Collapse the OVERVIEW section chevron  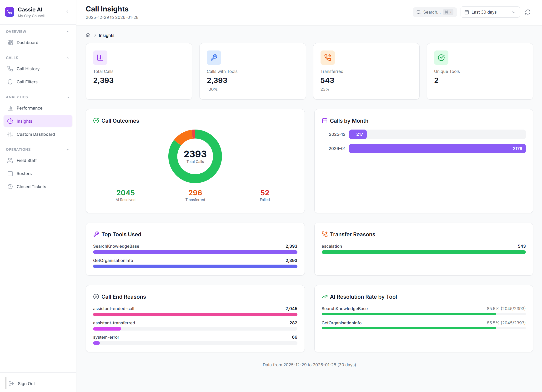tap(68, 32)
